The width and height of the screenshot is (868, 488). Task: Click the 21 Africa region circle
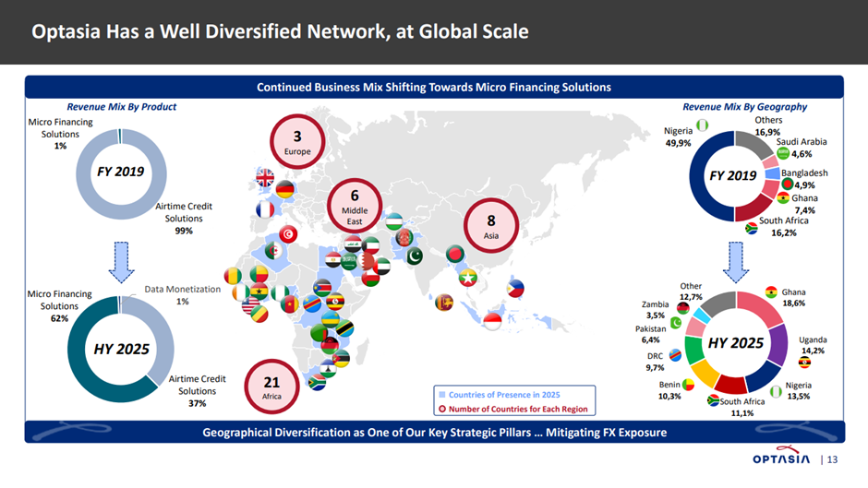(271, 387)
